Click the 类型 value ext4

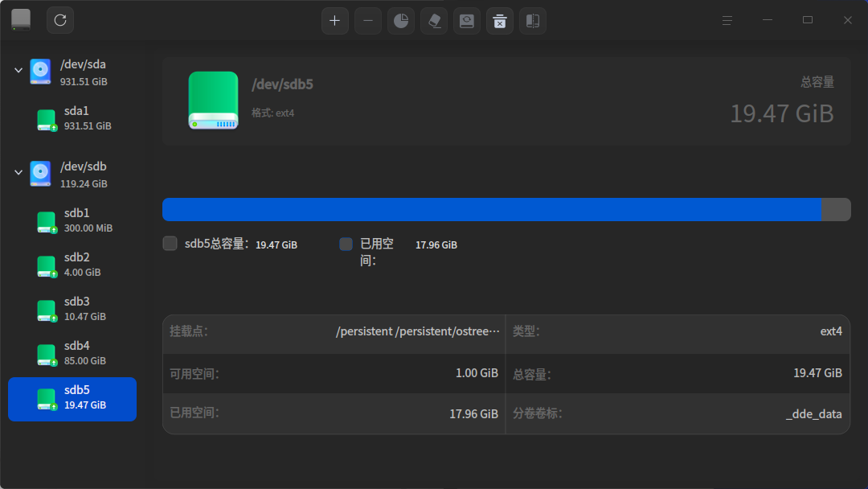tap(831, 331)
